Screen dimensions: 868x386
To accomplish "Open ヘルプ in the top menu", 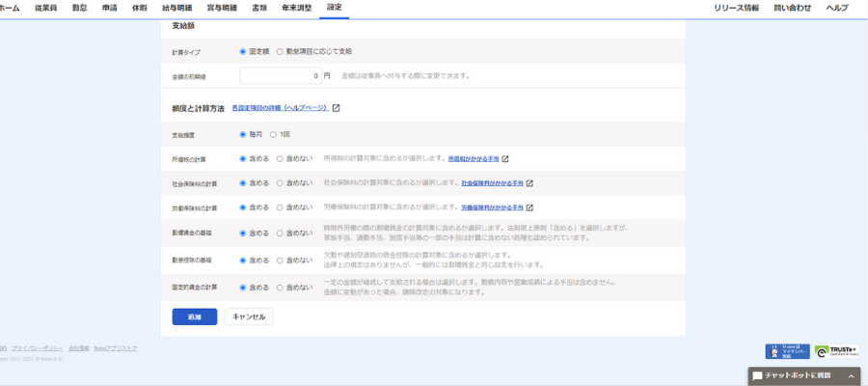I will tap(836, 8).
